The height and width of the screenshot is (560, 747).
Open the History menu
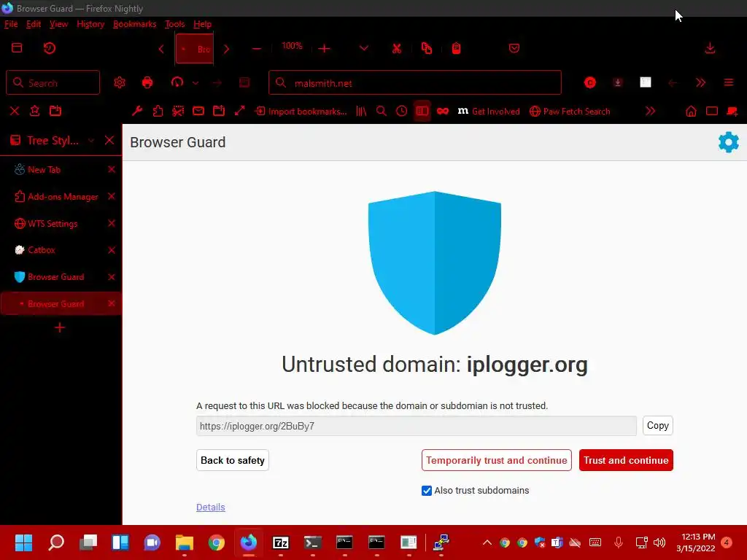pyautogui.click(x=90, y=24)
